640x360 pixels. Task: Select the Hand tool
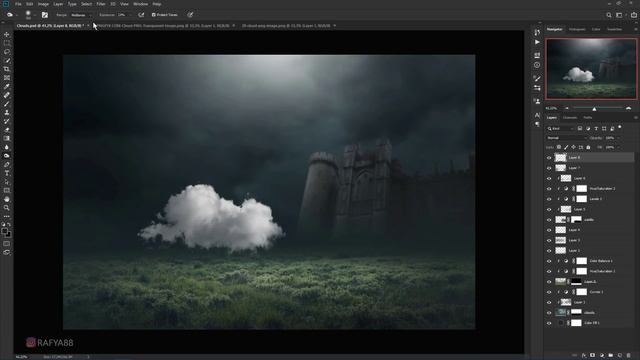pyautogui.click(x=7, y=199)
